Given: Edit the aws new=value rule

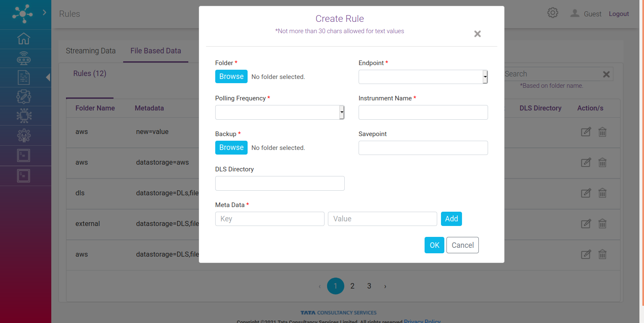Looking at the screenshot, I should click(586, 132).
